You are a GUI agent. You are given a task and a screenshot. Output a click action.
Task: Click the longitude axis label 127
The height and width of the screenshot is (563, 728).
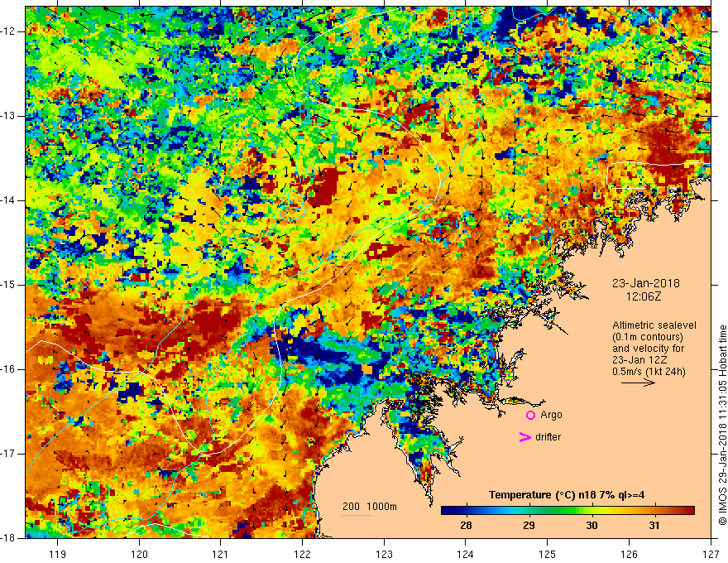pos(711,554)
